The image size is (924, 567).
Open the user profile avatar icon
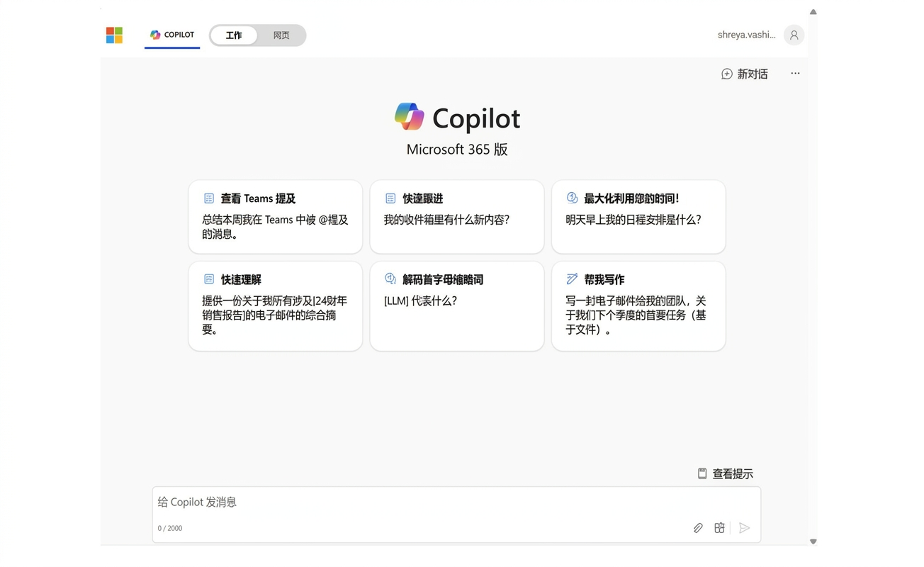pyautogui.click(x=794, y=35)
